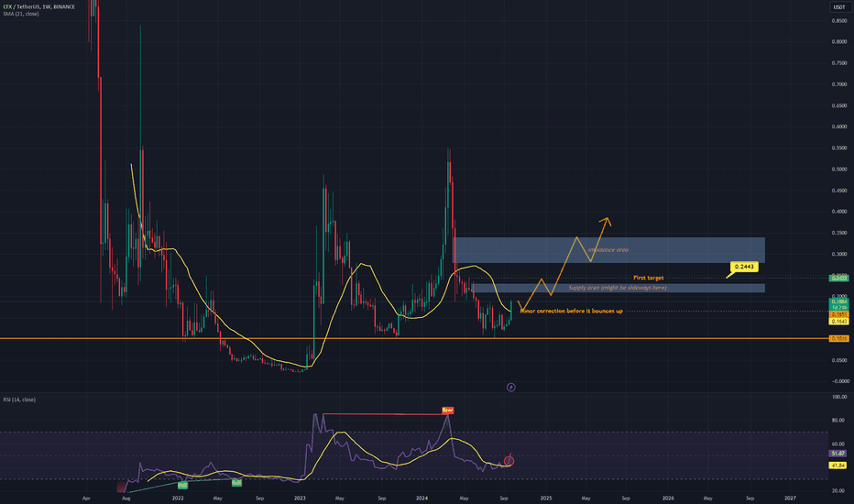Click the 0.5000 price axis label
Viewport: 854px width, 504px height.
point(839,170)
